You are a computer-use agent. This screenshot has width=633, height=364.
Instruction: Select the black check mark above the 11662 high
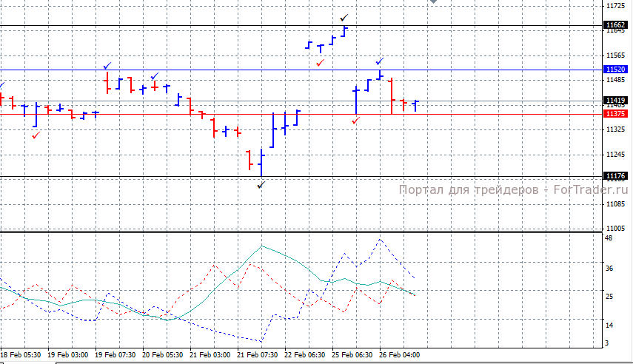click(x=344, y=18)
